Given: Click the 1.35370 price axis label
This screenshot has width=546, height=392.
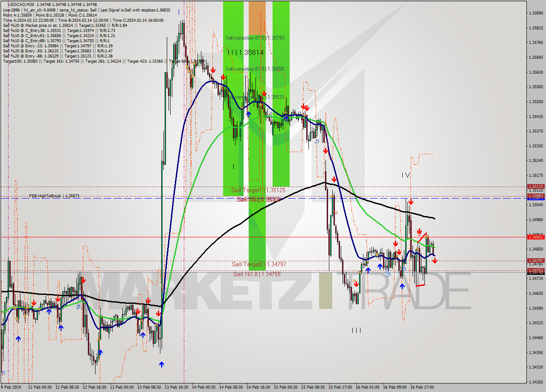Looking at the screenshot, I should 536,131.
